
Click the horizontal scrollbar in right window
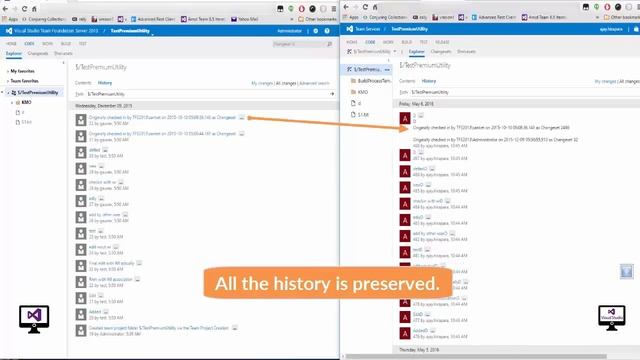pos(476,356)
